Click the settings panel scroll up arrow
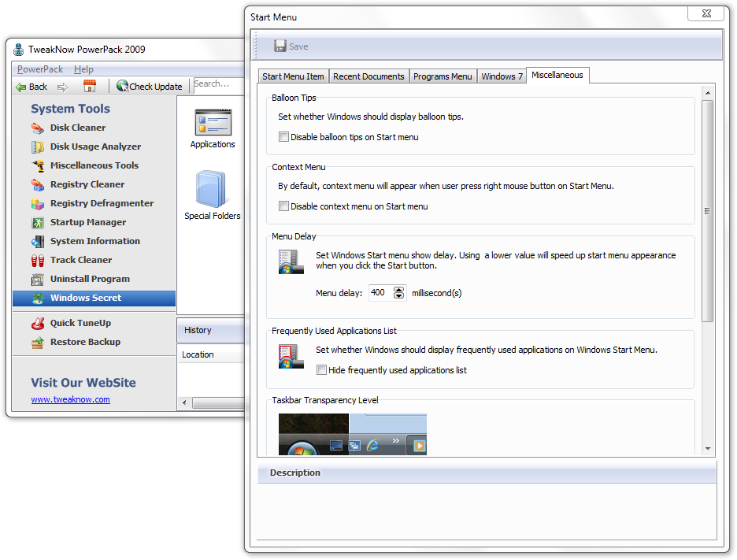Screen dimensions: 737x560 [x=708, y=93]
